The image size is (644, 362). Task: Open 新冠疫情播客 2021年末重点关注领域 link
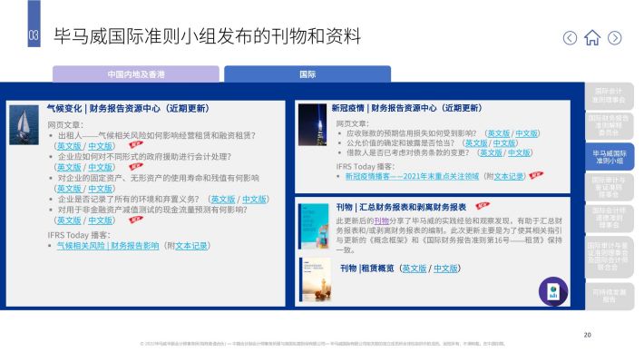412,176
